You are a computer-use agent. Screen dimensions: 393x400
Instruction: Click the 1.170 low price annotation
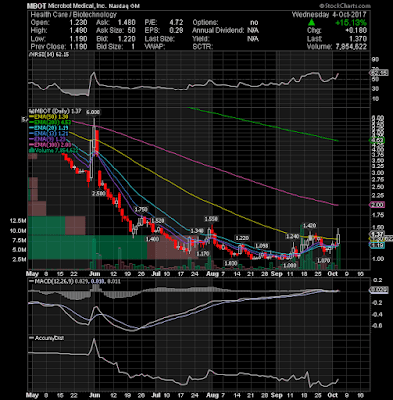coord(203,254)
